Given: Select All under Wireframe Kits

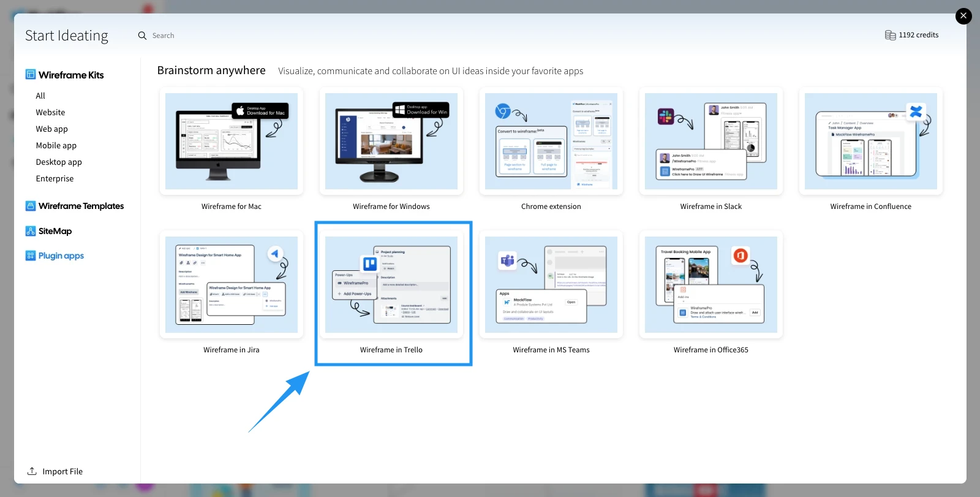Looking at the screenshot, I should tap(40, 96).
